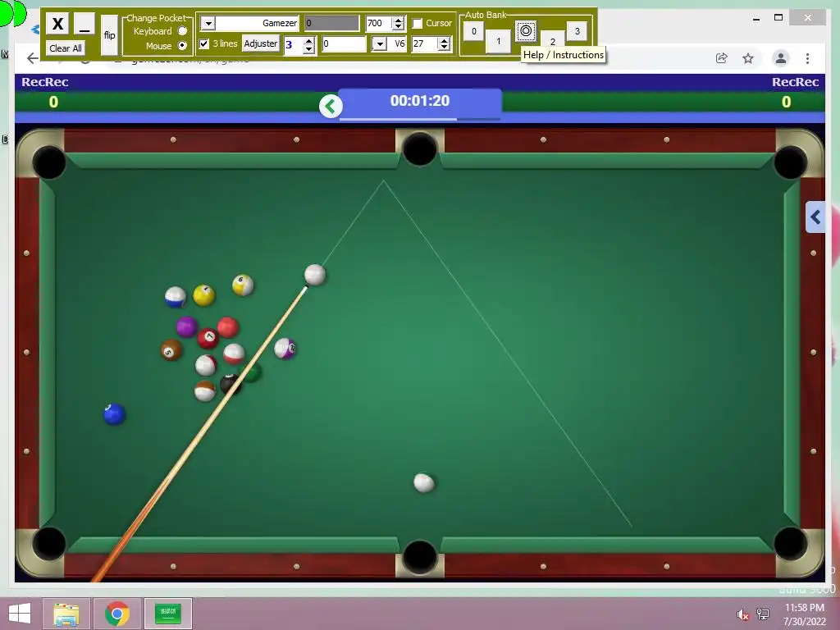Click the purple striped 12 ball
Viewport: 840px width, 630px height.
click(x=285, y=349)
